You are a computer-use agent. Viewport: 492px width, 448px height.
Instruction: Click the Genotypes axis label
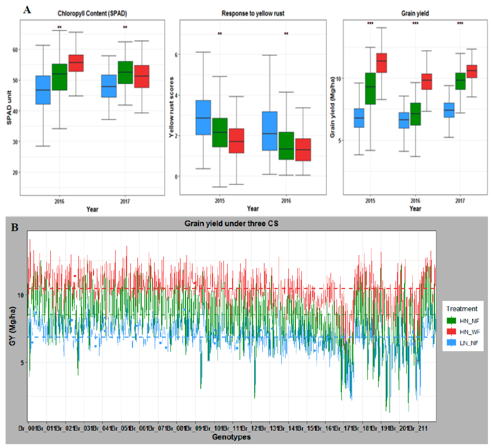click(231, 437)
